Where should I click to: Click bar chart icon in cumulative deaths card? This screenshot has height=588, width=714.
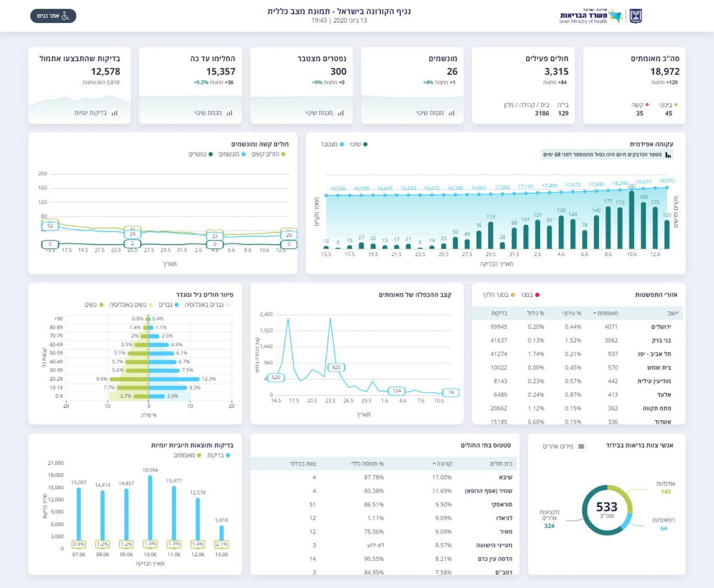pos(341,113)
